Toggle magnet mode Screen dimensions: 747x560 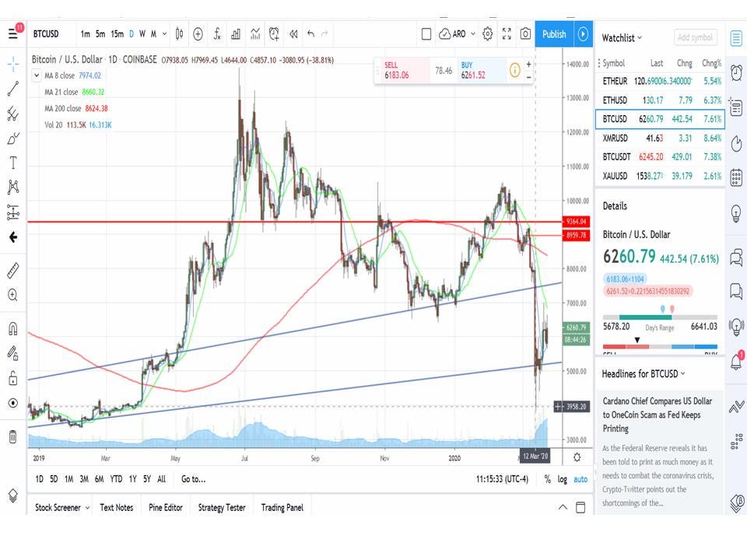(13, 328)
